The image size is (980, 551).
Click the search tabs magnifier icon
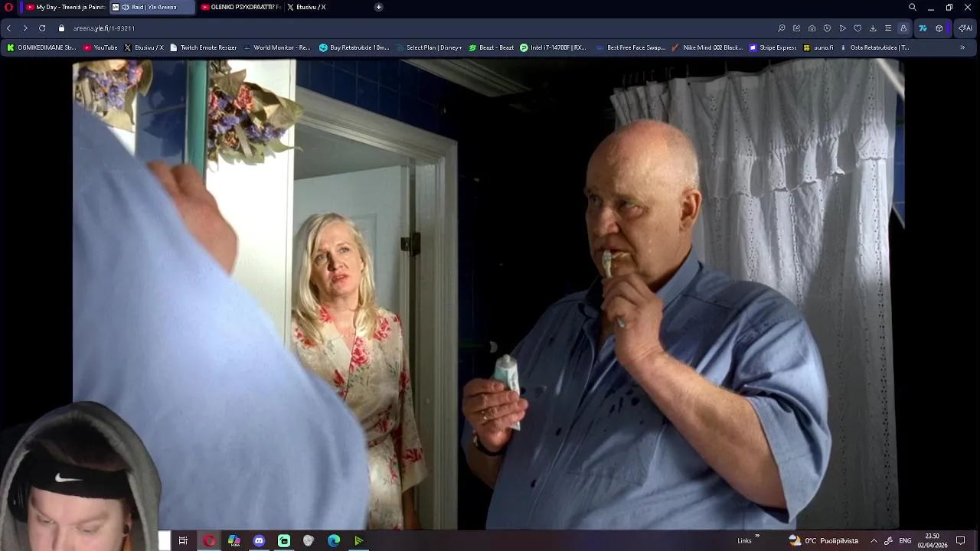pyautogui.click(x=912, y=7)
